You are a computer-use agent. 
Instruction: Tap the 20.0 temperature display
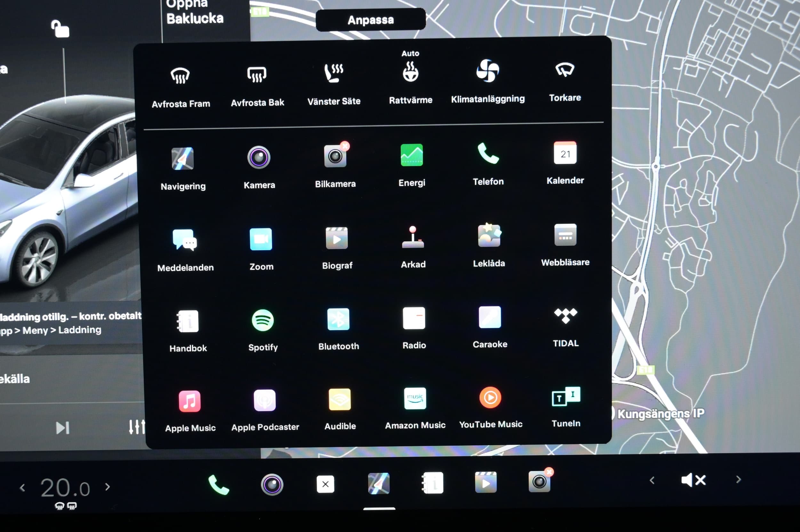[x=65, y=488]
